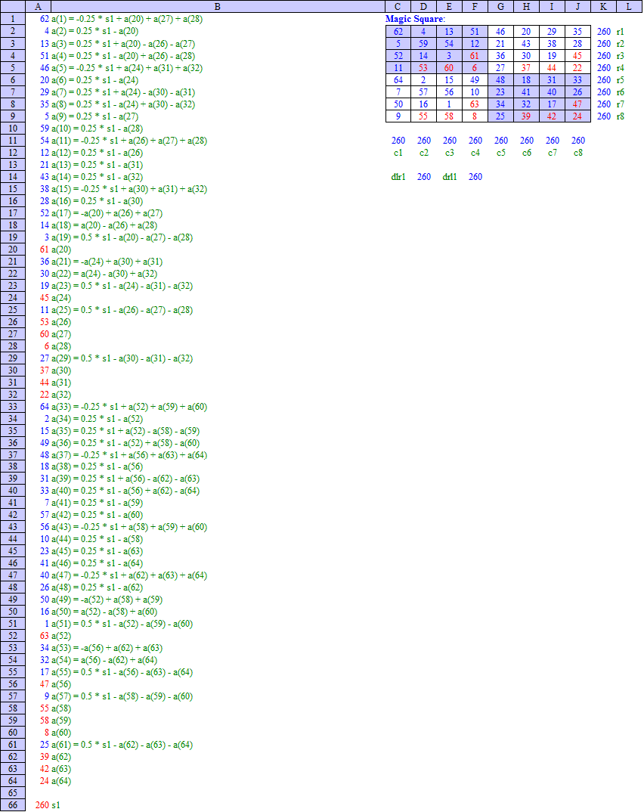Click the r1 row sum label
644x812 pixels.
coord(620,32)
